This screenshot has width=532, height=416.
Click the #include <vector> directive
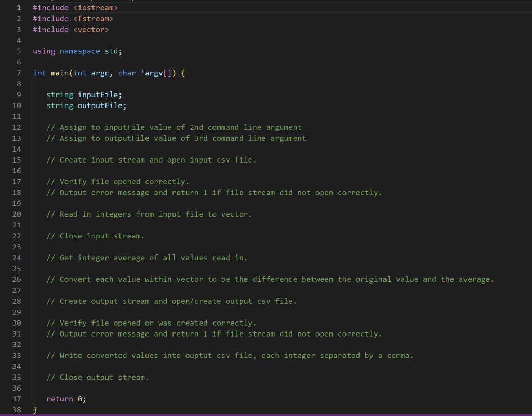(71, 29)
